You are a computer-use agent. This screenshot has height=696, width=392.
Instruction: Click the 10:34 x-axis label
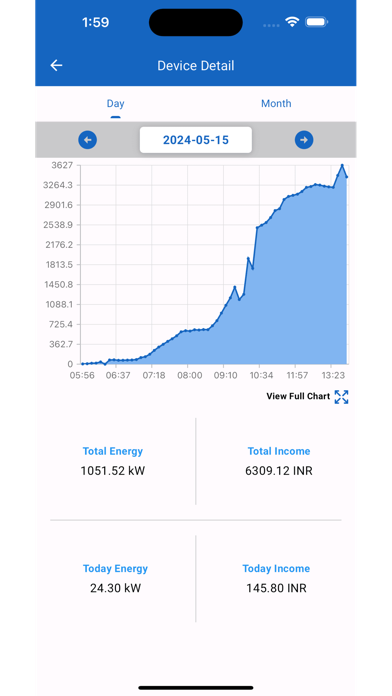pyautogui.click(x=261, y=376)
